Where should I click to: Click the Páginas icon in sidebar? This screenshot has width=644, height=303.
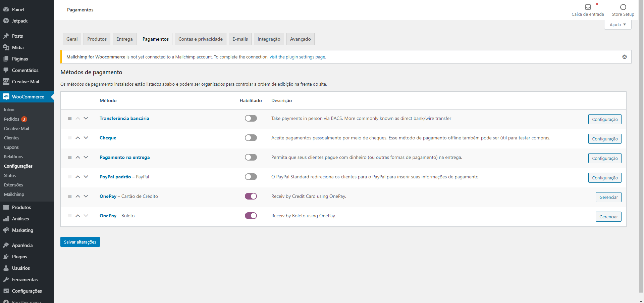[x=6, y=59]
